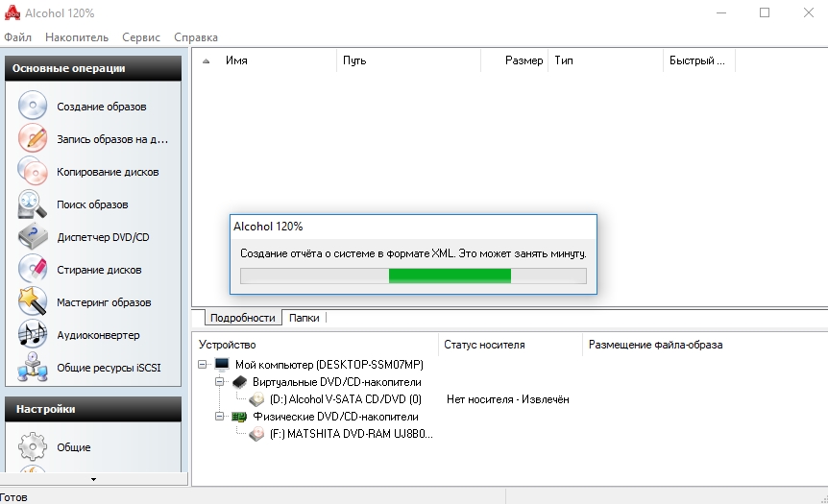The height and width of the screenshot is (504, 828).
Task: Click the Поиск образов magnifier icon
Action: [x=33, y=204]
